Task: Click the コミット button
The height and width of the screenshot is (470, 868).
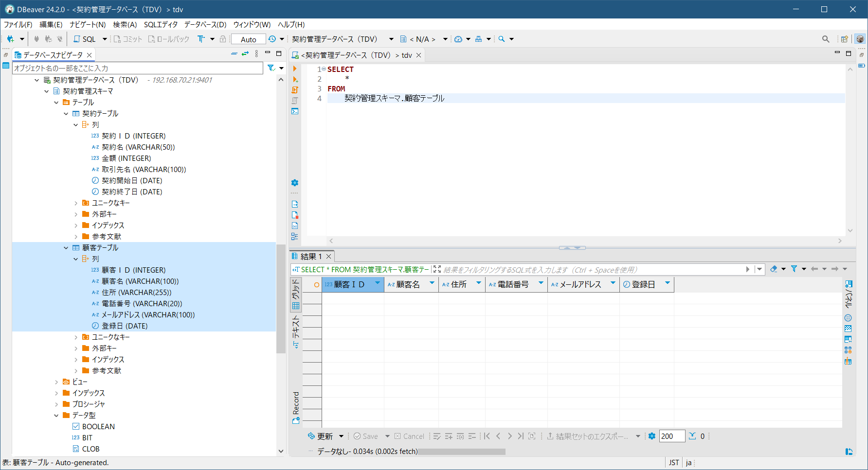Action: click(127, 39)
